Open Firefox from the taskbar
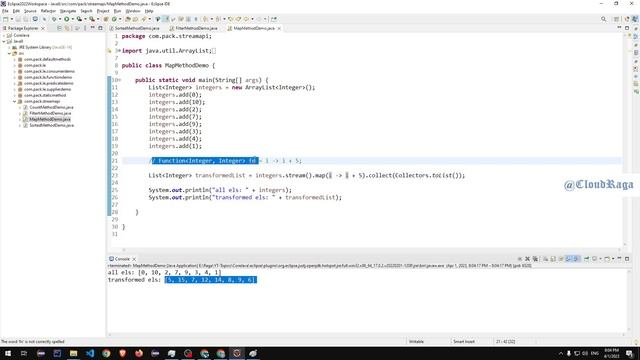640x360 pixels. point(139,353)
